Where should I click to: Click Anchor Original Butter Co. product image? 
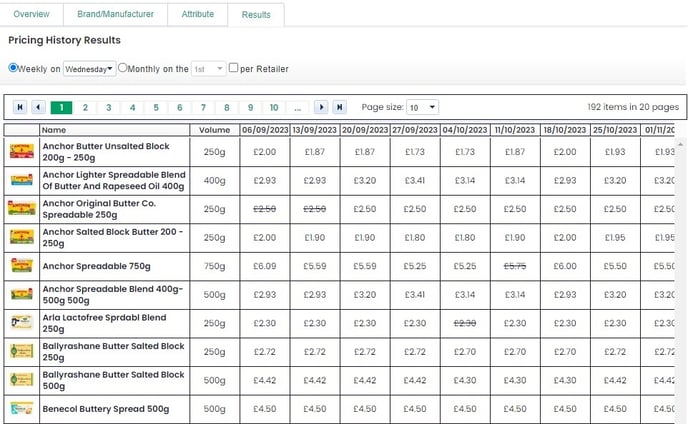click(22, 208)
